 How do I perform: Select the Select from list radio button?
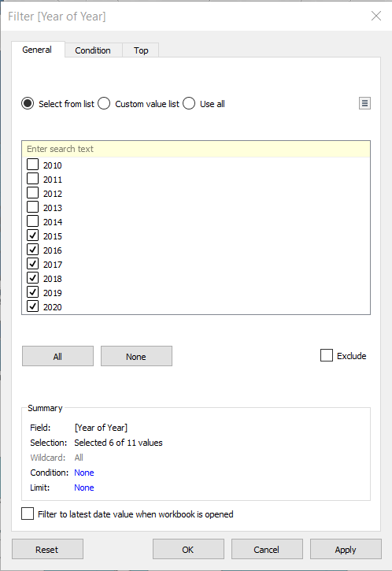click(28, 103)
